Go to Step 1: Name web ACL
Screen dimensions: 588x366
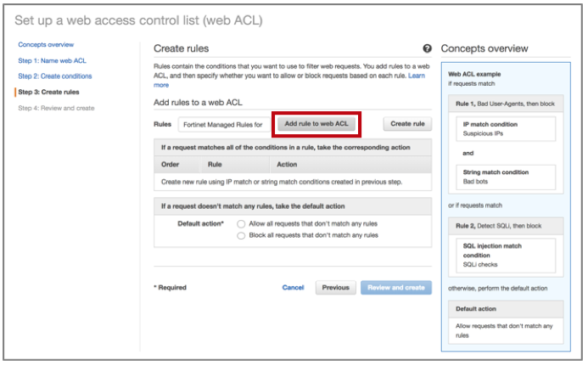(x=52, y=60)
